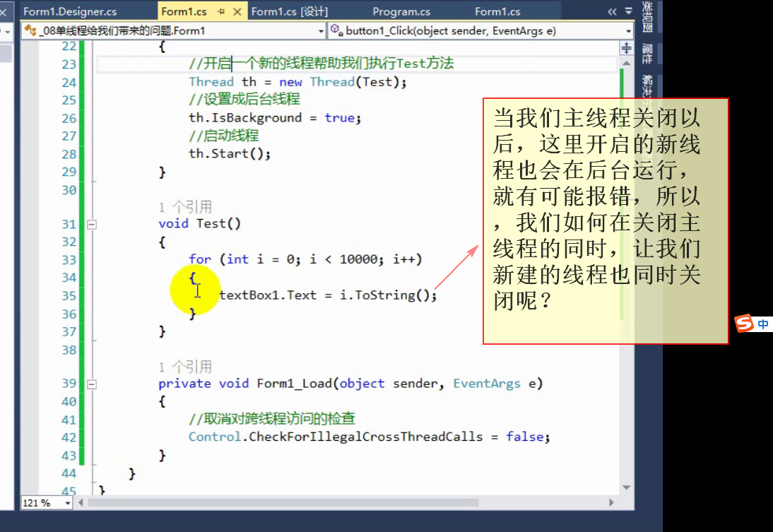Click line number 35 in the margin
773x532 pixels.
pyautogui.click(x=69, y=296)
